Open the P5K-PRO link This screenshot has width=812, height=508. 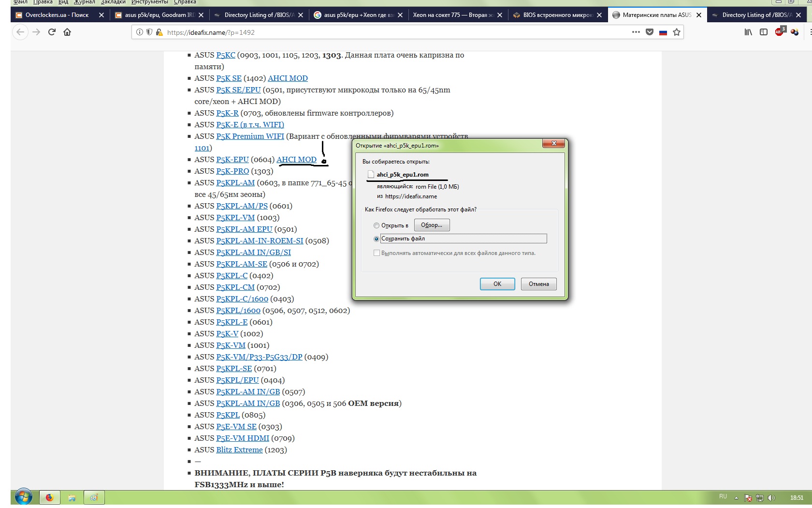click(232, 171)
